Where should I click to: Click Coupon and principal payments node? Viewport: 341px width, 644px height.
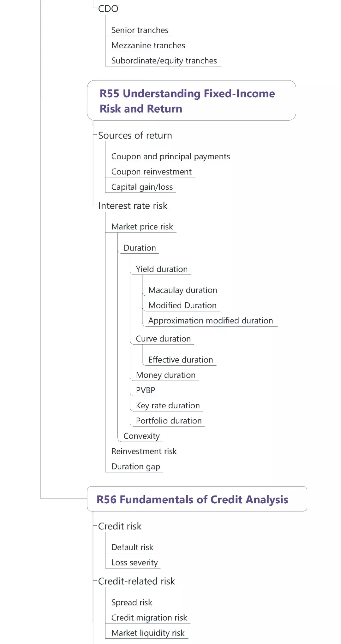pos(170,157)
